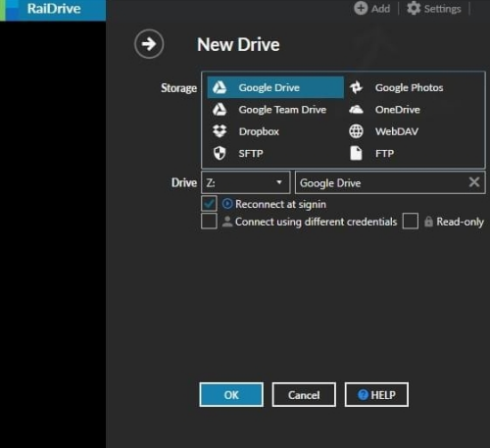Viewport: 490px width, 448px height.
Task: Click the Cancel button
Action: 304,395
